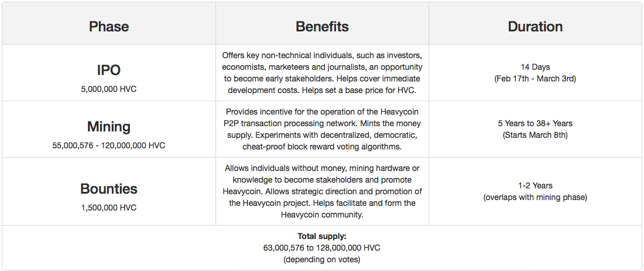
Task: Click the Starts March 8th note
Action: pyautogui.click(x=535, y=135)
